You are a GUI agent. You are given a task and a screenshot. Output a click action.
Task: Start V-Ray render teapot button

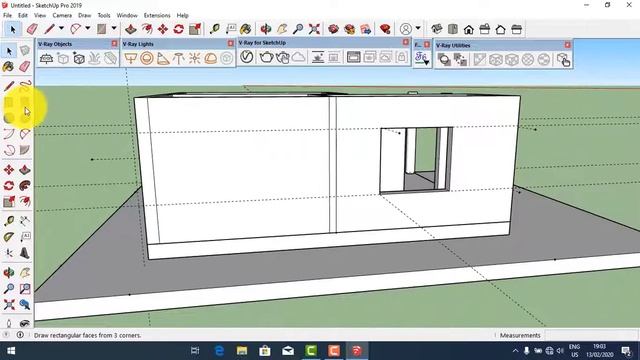point(266,57)
